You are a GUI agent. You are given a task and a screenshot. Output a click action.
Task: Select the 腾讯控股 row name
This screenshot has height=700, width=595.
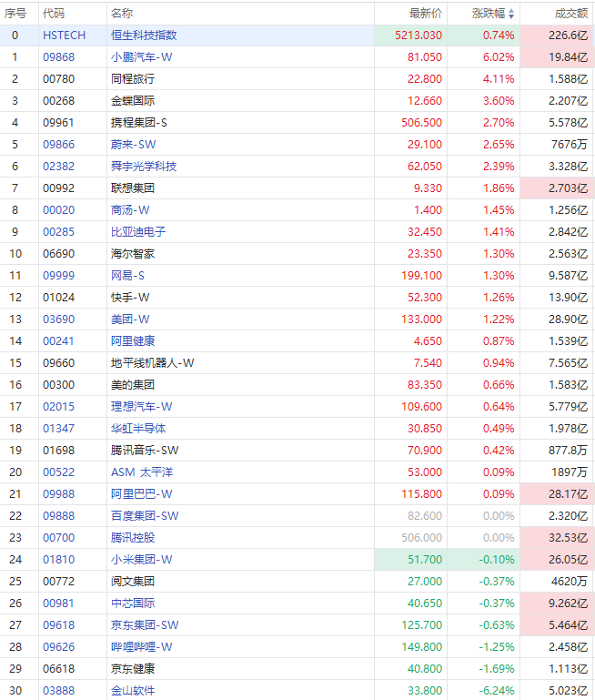click(132, 538)
